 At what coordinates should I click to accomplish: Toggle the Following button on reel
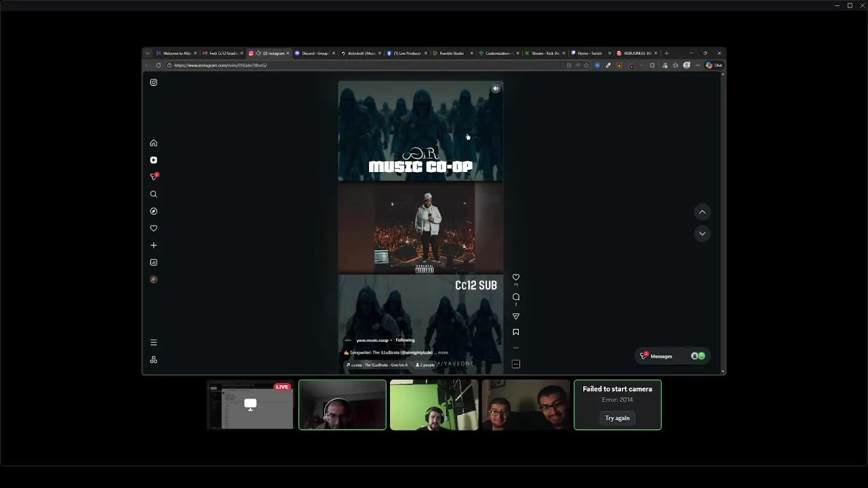[x=405, y=340]
